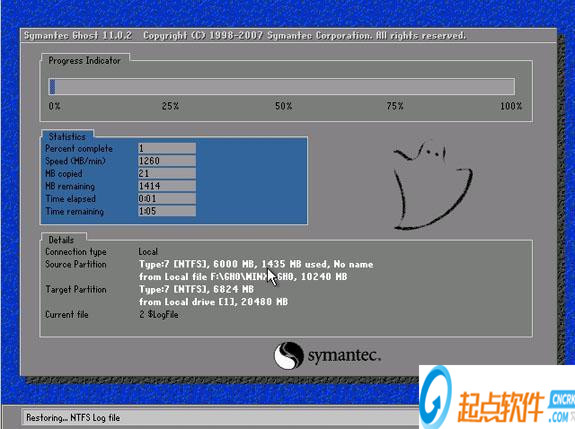Click the source 'Type:7 [NTFS], 6000 MB' line
Image resolution: width=575 pixels, height=429 pixels.
coord(256,264)
